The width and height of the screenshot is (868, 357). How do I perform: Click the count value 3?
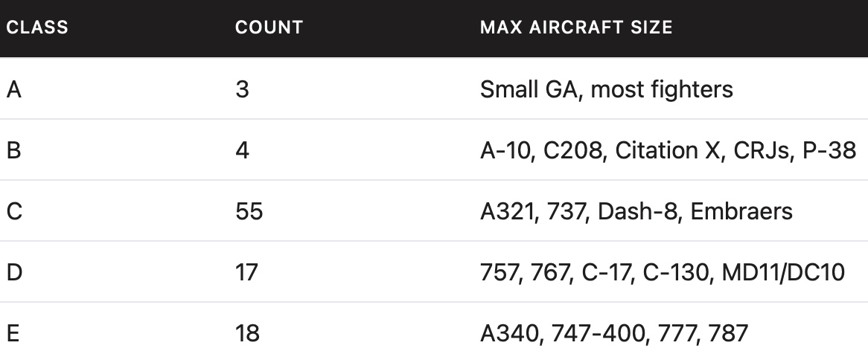pos(242,90)
